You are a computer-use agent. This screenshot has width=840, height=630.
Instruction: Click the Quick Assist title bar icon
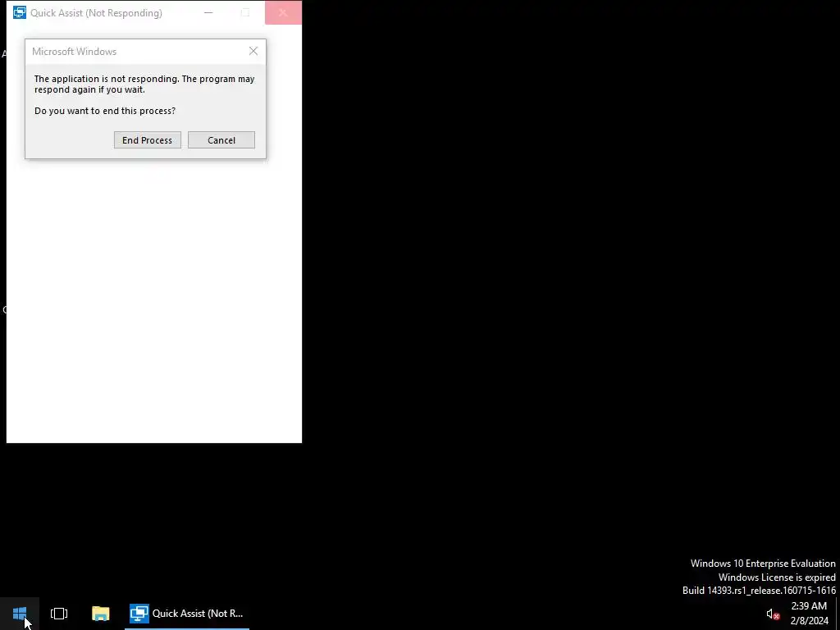click(x=20, y=13)
